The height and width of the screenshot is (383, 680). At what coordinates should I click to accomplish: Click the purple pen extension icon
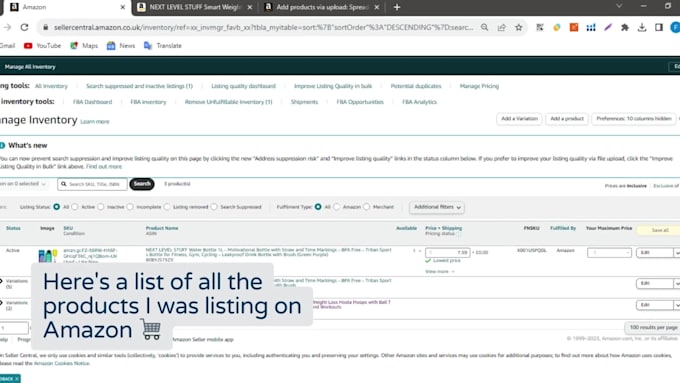pos(608,27)
